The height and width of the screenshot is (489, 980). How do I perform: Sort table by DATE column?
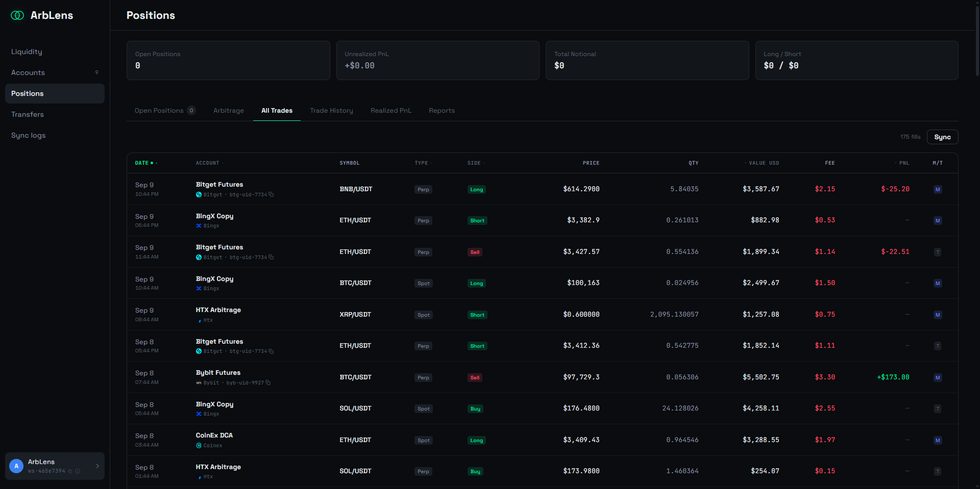point(146,163)
